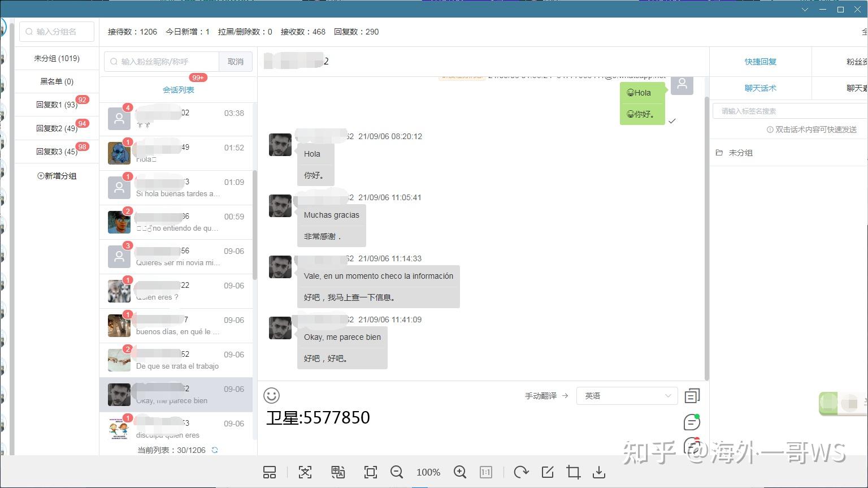The width and height of the screenshot is (868, 488).
Task: Switch to the 快捷回复 tab
Action: 761,62
